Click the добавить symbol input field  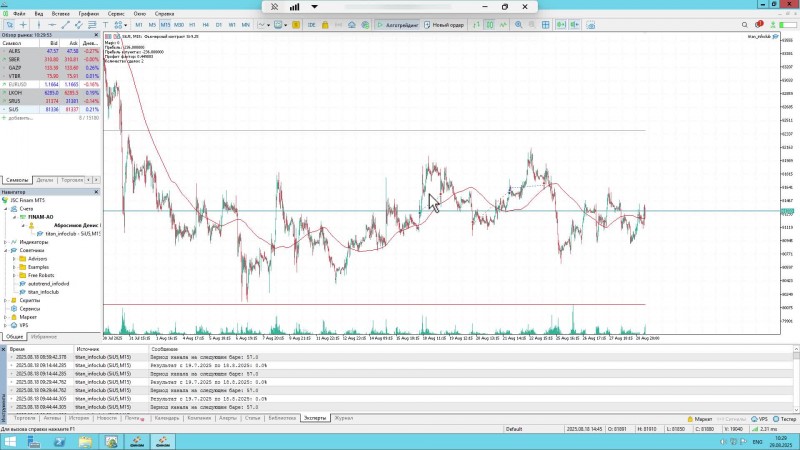point(20,118)
